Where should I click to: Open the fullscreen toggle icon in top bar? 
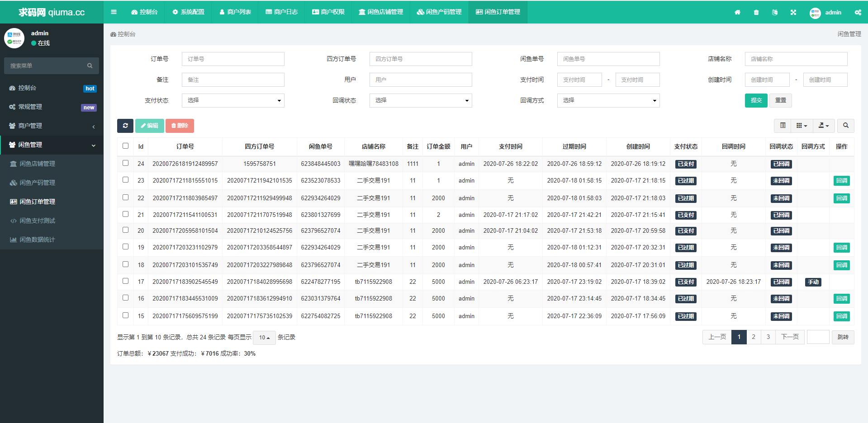click(x=793, y=12)
